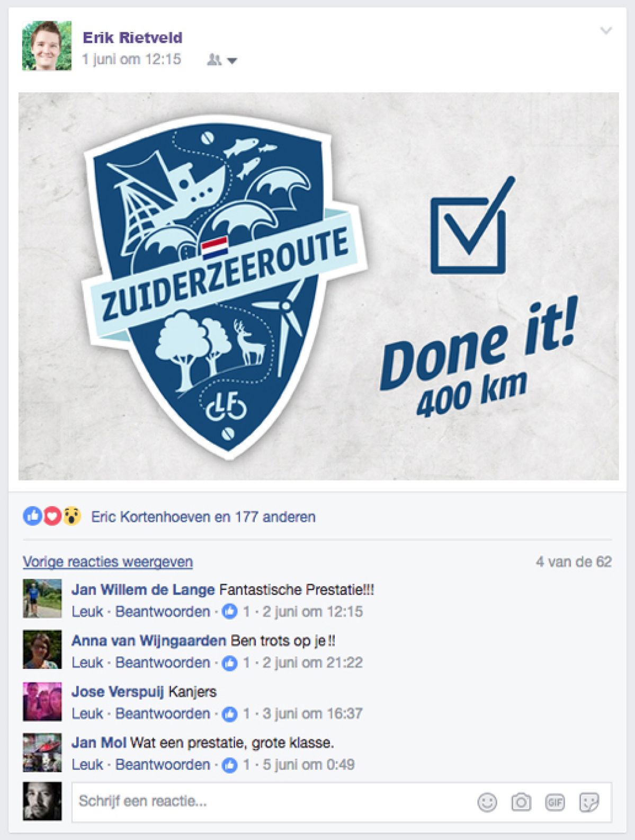Show previous comments via Vorige reacties weergeven
The height and width of the screenshot is (840, 635).
108,562
